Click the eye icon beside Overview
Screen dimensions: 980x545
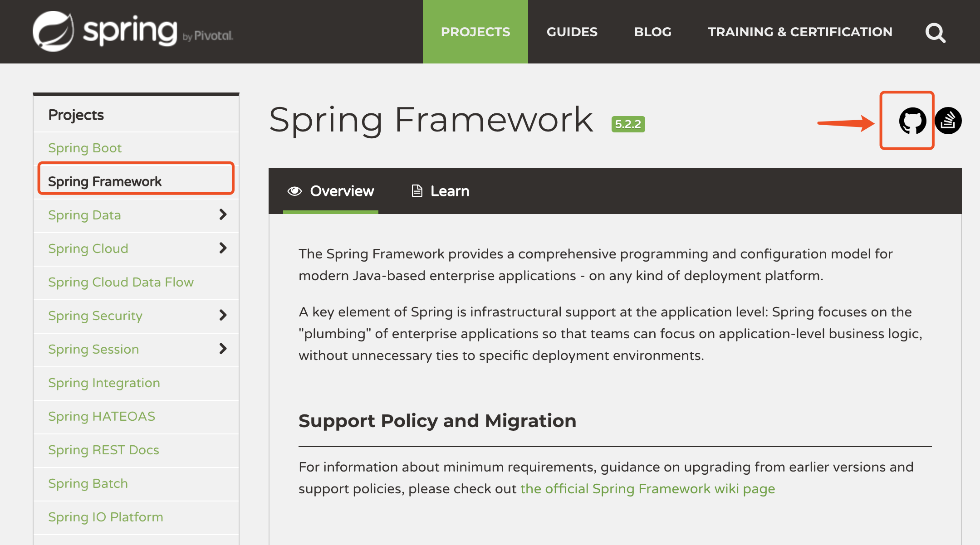294,191
